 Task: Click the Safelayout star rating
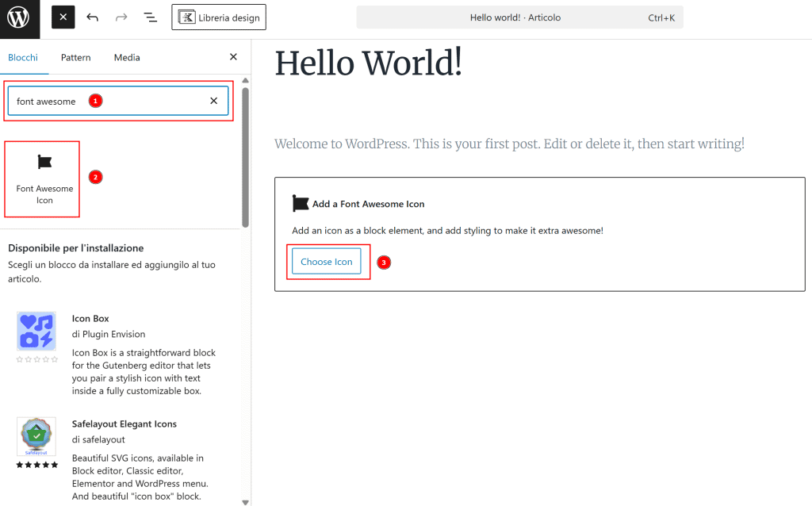(x=36, y=466)
